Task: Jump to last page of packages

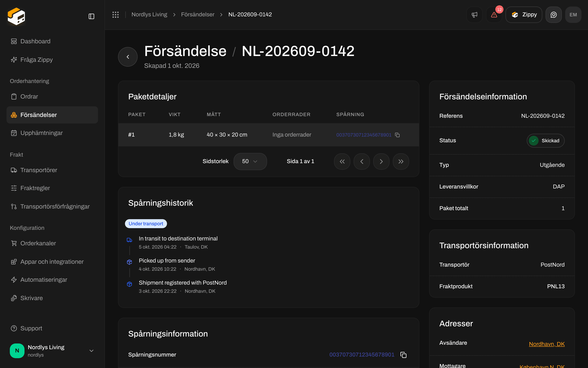Action: click(x=401, y=161)
